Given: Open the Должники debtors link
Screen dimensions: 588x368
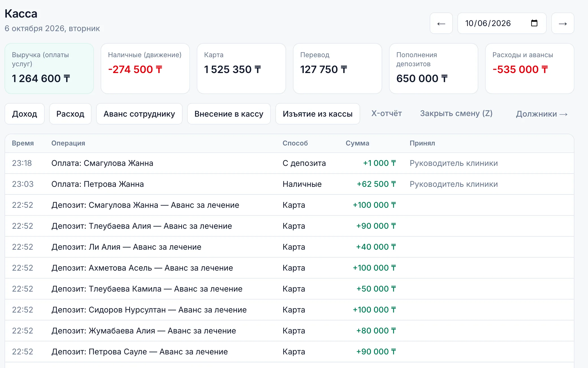Looking at the screenshot, I should [x=541, y=114].
